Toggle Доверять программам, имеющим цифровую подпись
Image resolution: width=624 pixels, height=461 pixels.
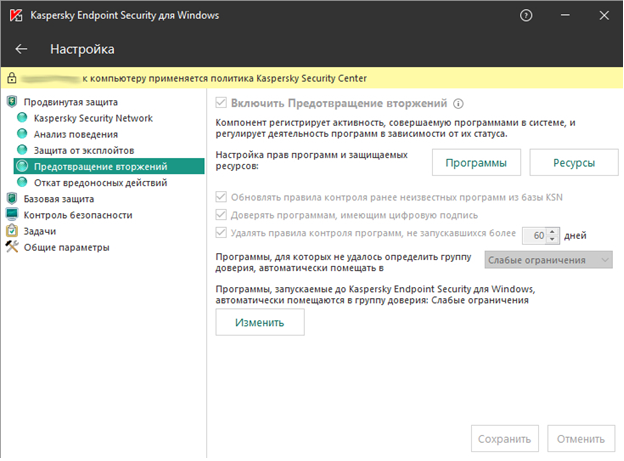[222, 215]
